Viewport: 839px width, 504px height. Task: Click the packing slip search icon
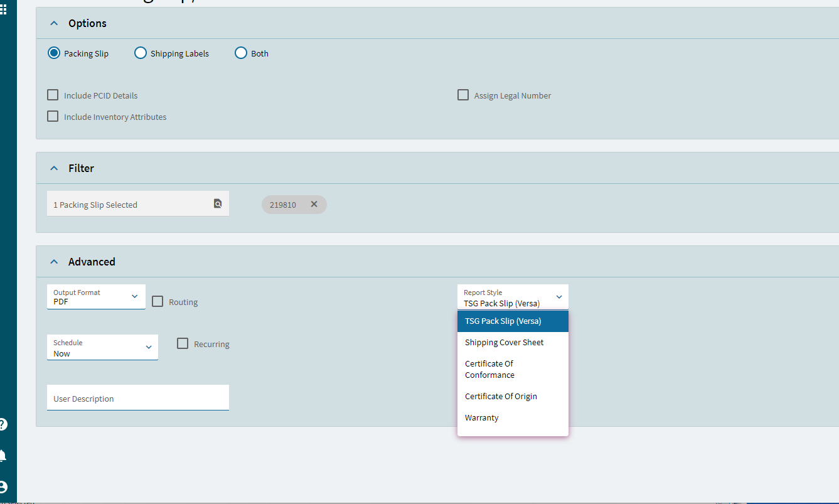pos(218,203)
